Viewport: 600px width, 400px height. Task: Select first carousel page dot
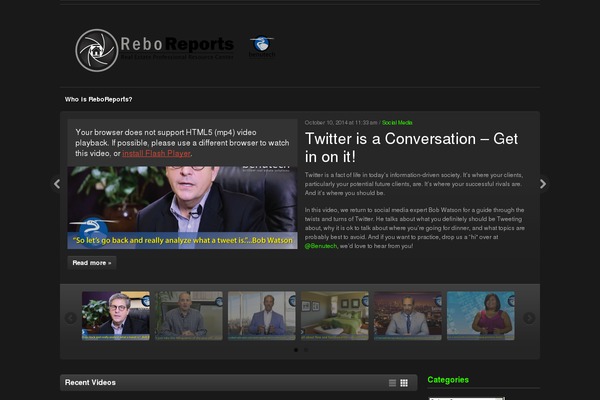pyautogui.click(x=296, y=350)
